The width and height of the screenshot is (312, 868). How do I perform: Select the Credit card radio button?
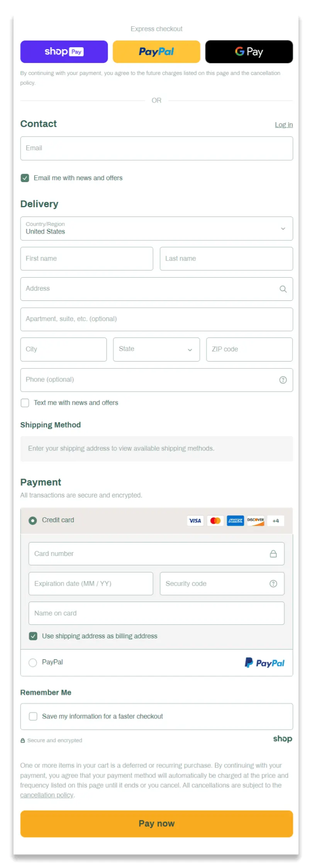[33, 520]
